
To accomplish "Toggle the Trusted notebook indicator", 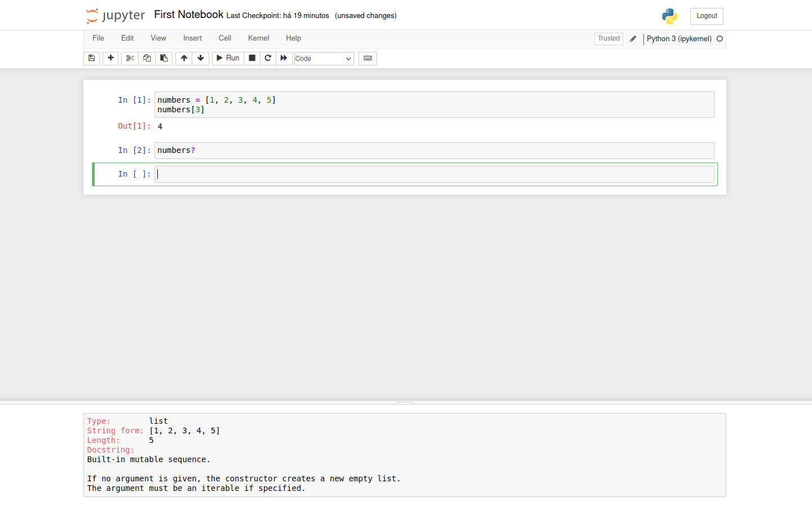I will (x=608, y=38).
